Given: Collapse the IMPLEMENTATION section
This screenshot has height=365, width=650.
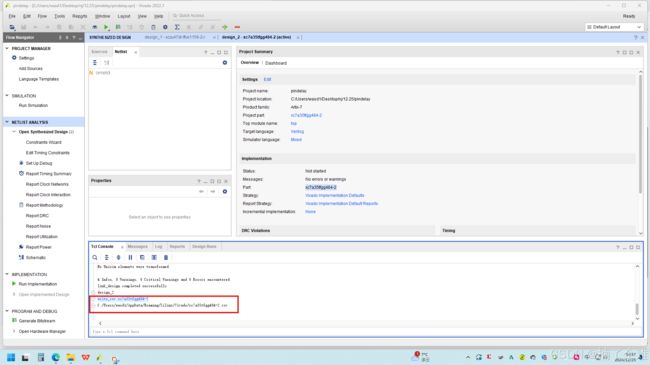Looking at the screenshot, I should (x=7, y=275).
